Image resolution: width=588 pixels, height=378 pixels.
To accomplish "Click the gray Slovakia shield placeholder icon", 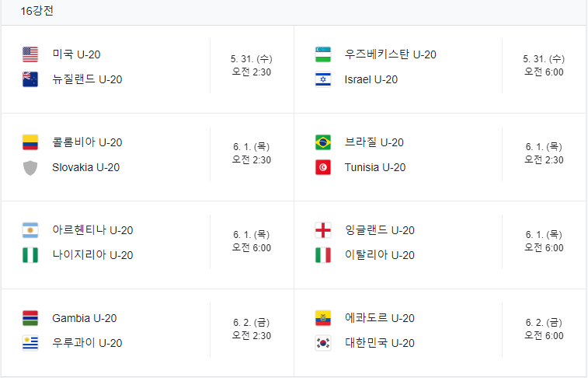I will point(30,167).
